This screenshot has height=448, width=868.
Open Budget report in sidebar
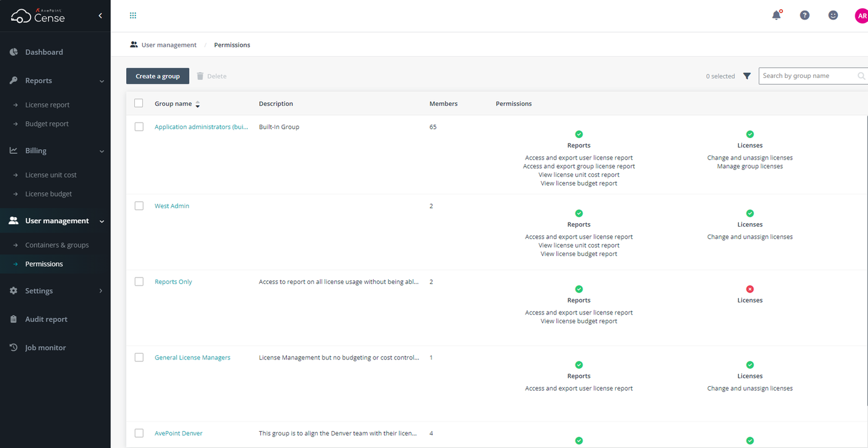pyautogui.click(x=47, y=124)
